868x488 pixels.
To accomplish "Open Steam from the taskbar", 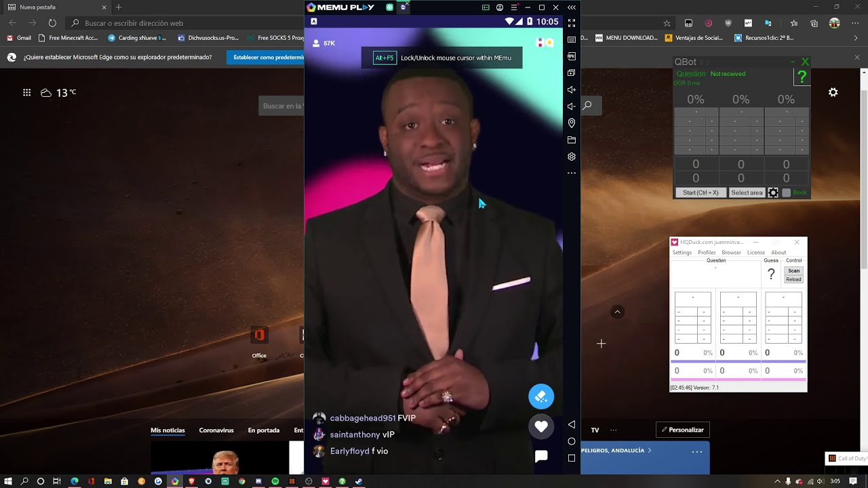I will point(359,481).
